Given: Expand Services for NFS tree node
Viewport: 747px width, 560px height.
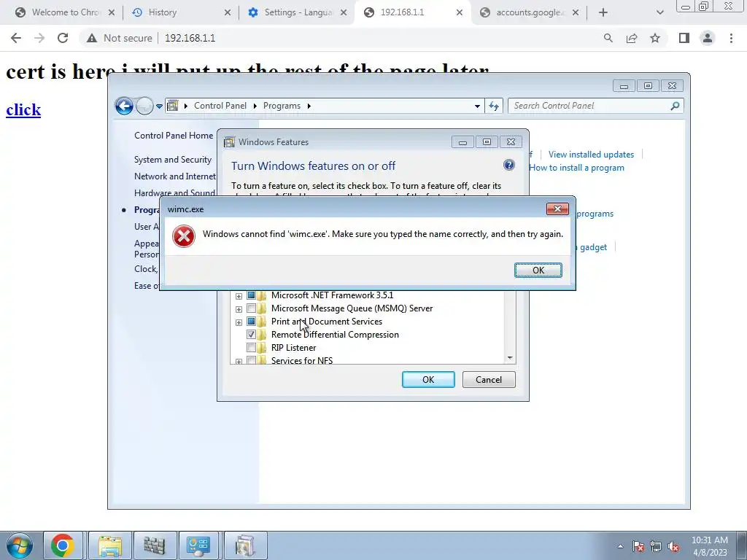Looking at the screenshot, I should click(x=239, y=362).
